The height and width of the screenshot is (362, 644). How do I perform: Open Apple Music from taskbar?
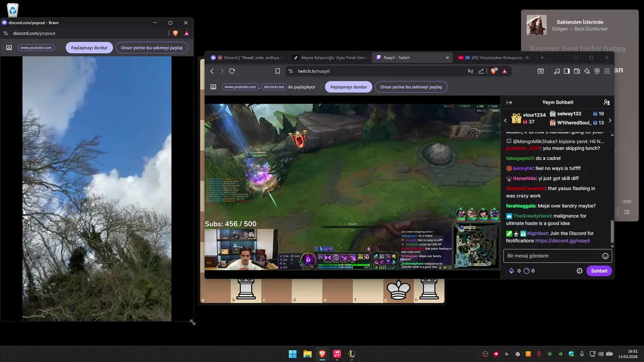point(337,354)
